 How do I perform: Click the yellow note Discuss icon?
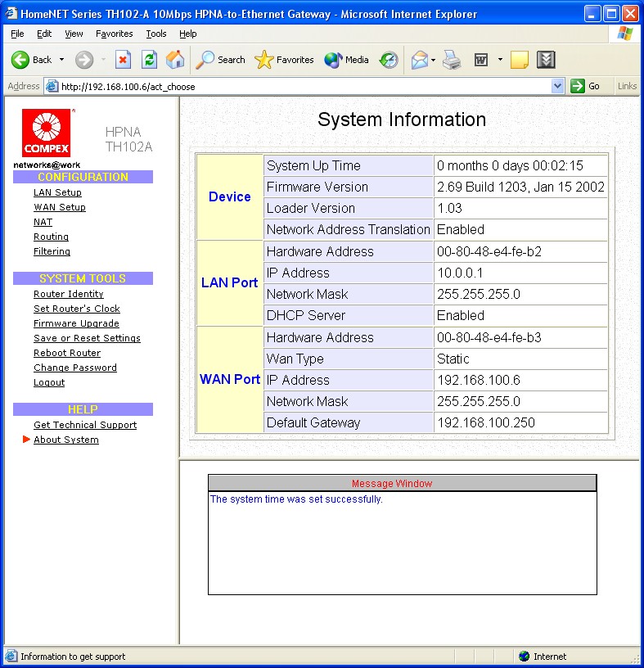(519, 60)
